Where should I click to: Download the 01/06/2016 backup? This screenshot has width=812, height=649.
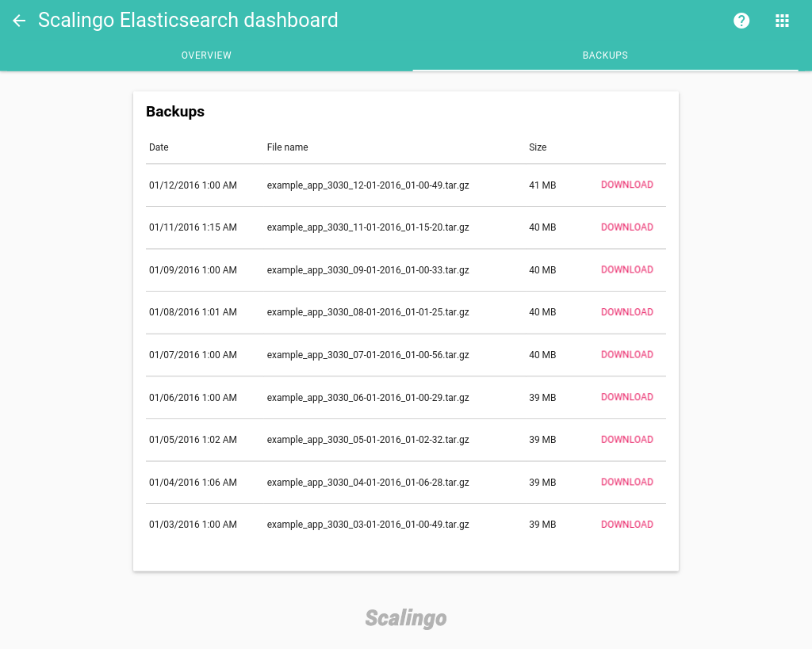(x=626, y=397)
